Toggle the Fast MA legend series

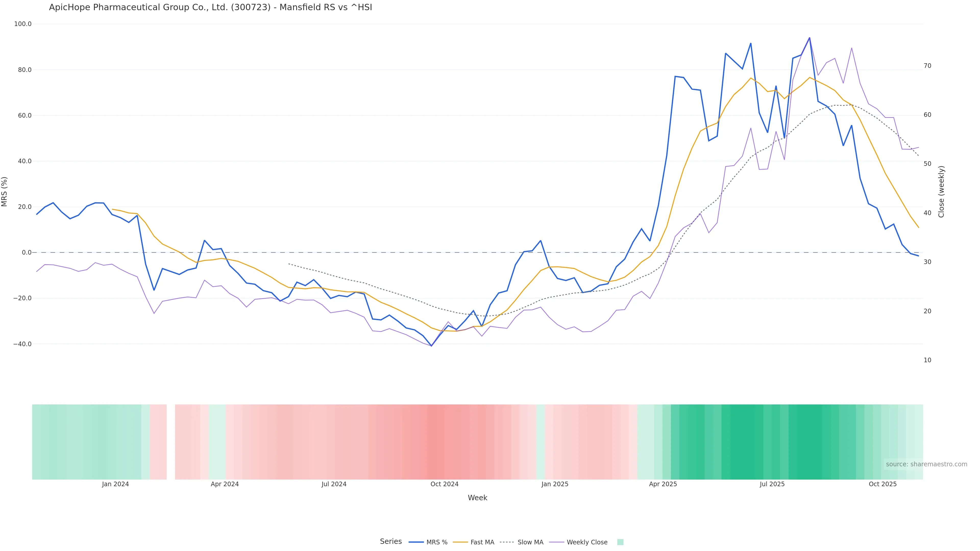482,542
